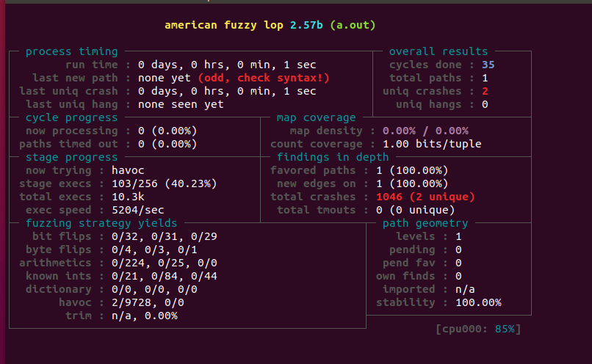Image resolution: width=592 pixels, height=364 pixels.
Task: Select bit flips value '0/32, 0/31, 0/29'
Action: point(165,236)
